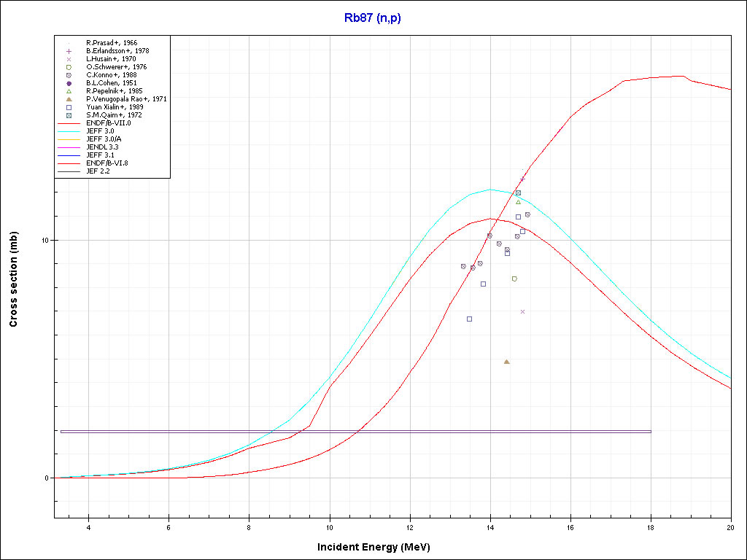
Task: Click the square marker beside Yuan Xialin+, 1989
Action: (x=69, y=107)
